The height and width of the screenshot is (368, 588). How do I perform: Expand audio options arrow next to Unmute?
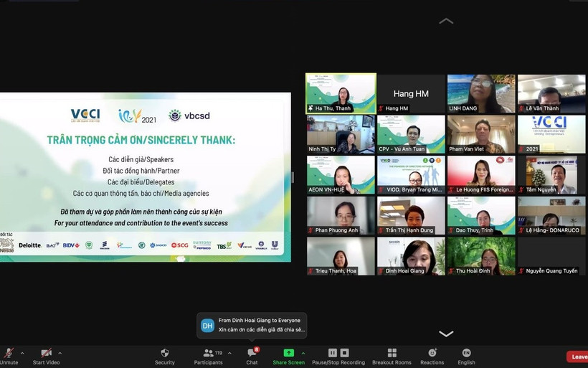tap(22, 353)
